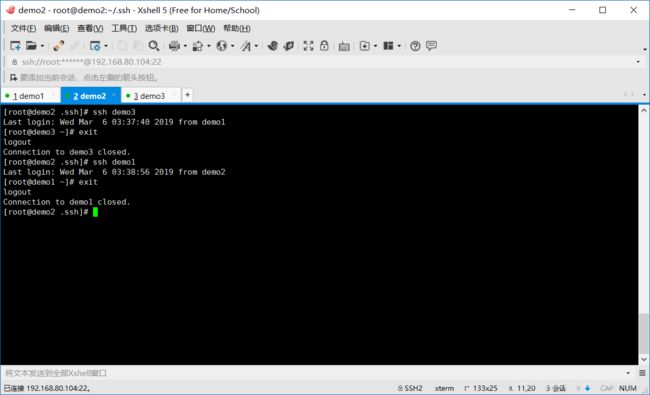Close the demo3 tab
Screen dimensions: 650x395
tap(173, 95)
